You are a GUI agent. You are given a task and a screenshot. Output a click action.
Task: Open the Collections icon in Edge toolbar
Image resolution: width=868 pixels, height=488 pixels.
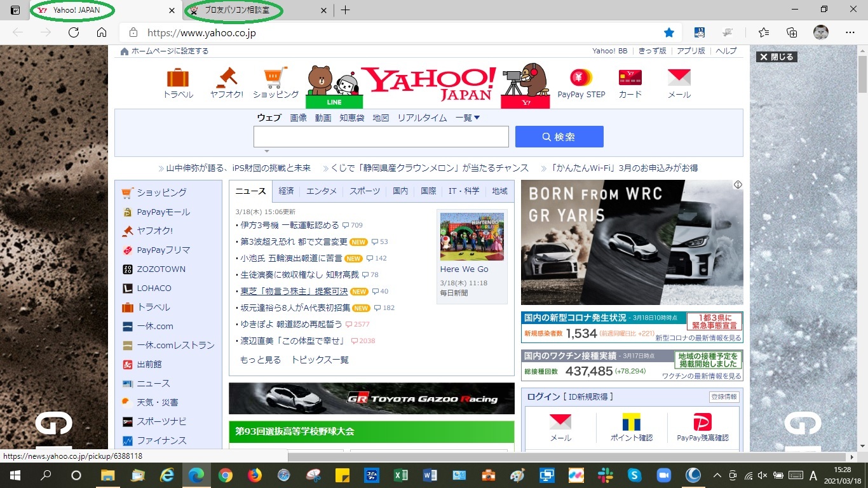tap(792, 32)
